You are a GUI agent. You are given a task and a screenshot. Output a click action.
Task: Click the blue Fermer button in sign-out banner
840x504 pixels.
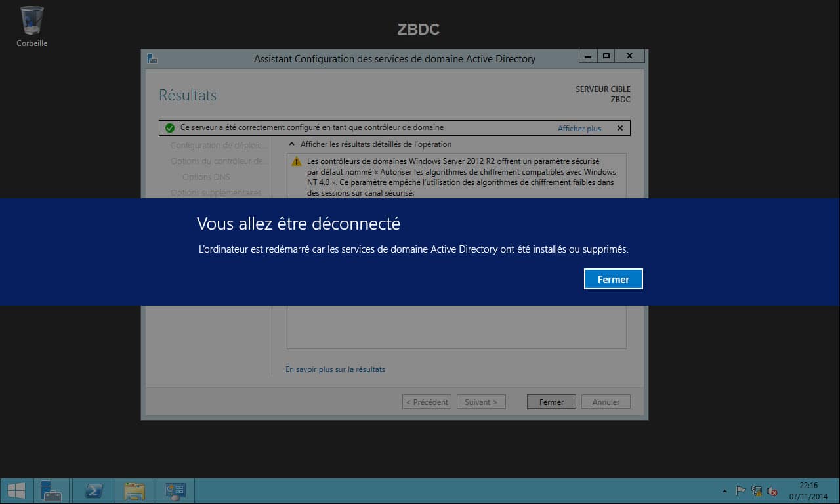coord(613,279)
